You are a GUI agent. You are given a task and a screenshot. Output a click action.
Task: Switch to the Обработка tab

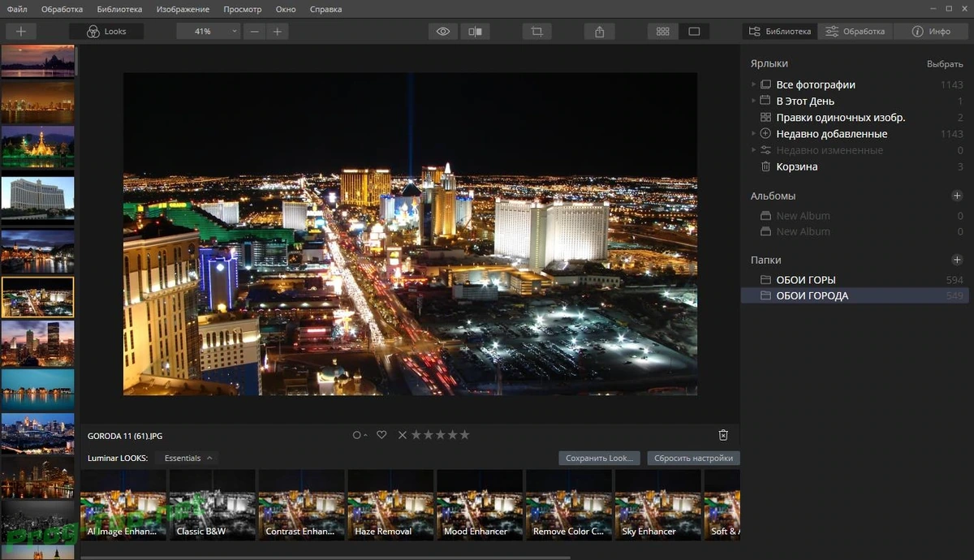[x=855, y=32]
